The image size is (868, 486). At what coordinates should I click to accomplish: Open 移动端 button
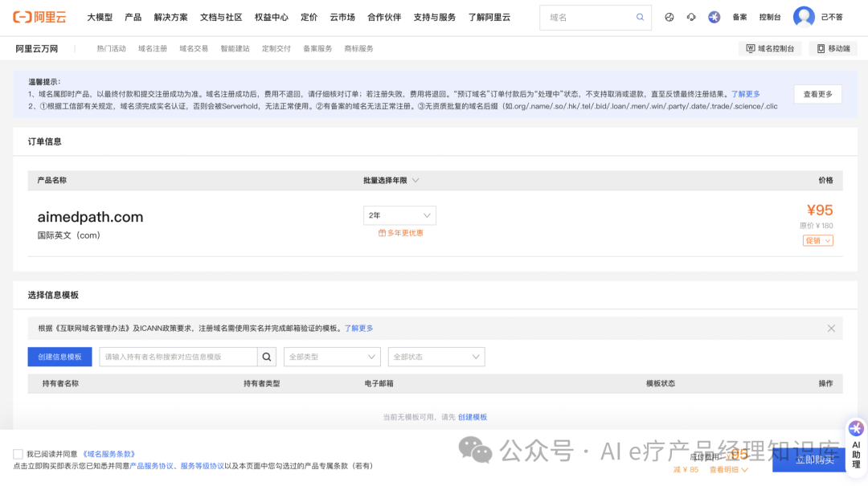[x=833, y=49]
